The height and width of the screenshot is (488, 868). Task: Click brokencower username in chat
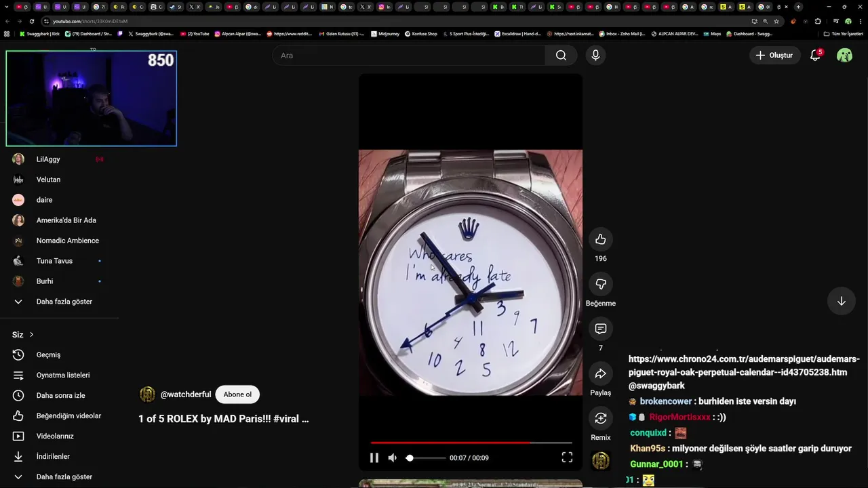665,401
